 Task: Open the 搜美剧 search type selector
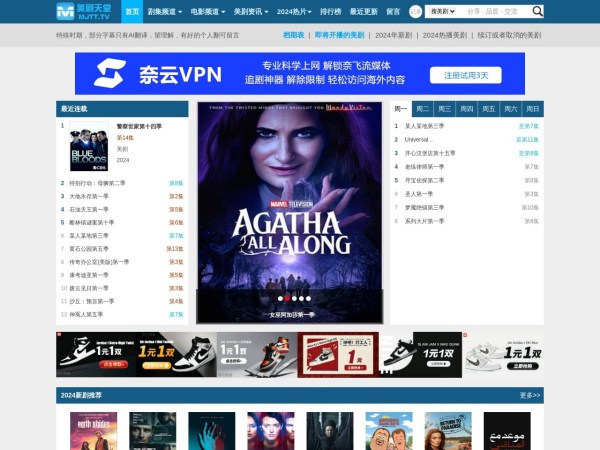(x=442, y=11)
